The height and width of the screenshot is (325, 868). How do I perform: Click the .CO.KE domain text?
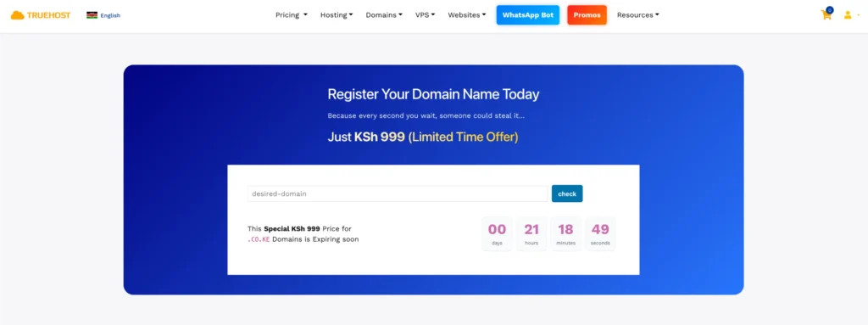pos(259,239)
